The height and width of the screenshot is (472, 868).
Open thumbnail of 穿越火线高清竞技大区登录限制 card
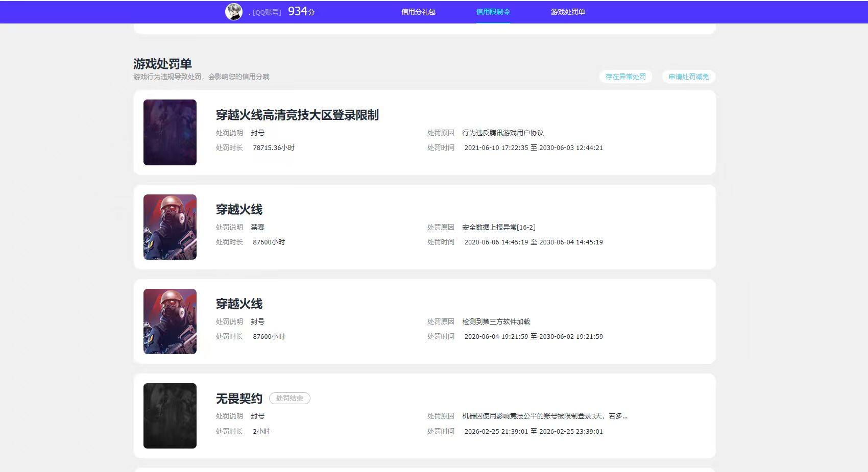[170, 132]
